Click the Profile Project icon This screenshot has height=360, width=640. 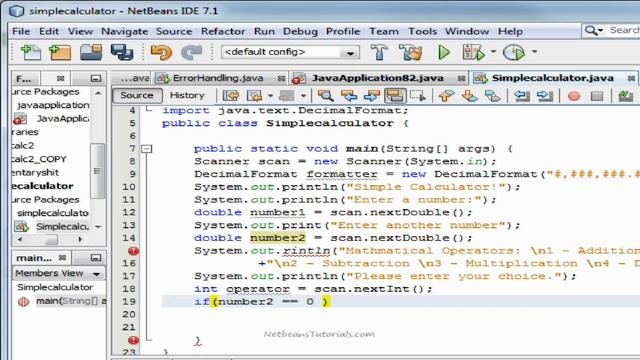pos(513,52)
